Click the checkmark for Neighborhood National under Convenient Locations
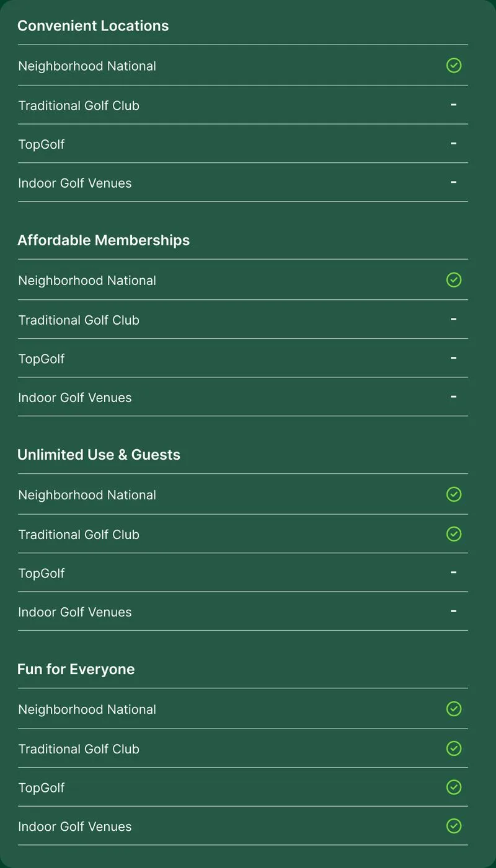This screenshot has height=868, width=496. 454,65
